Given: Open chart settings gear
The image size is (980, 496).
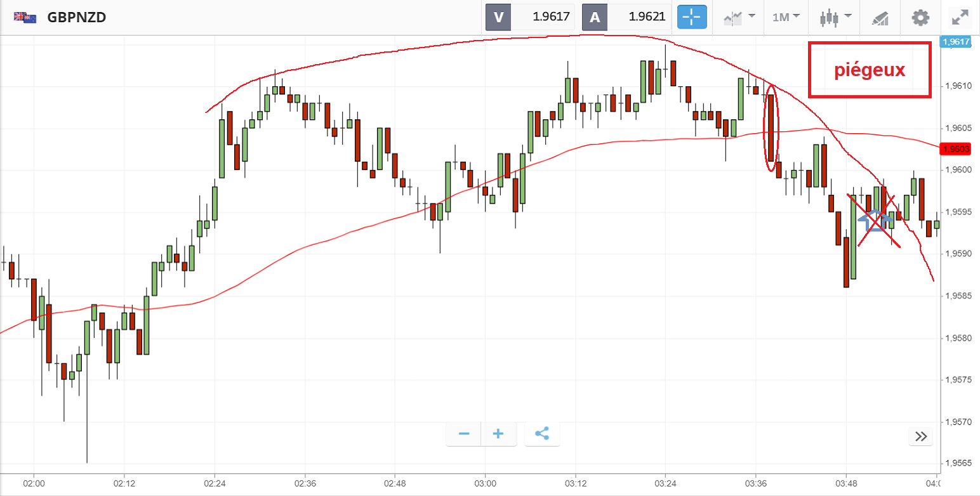Looking at the screenshot, I should 920,17.
